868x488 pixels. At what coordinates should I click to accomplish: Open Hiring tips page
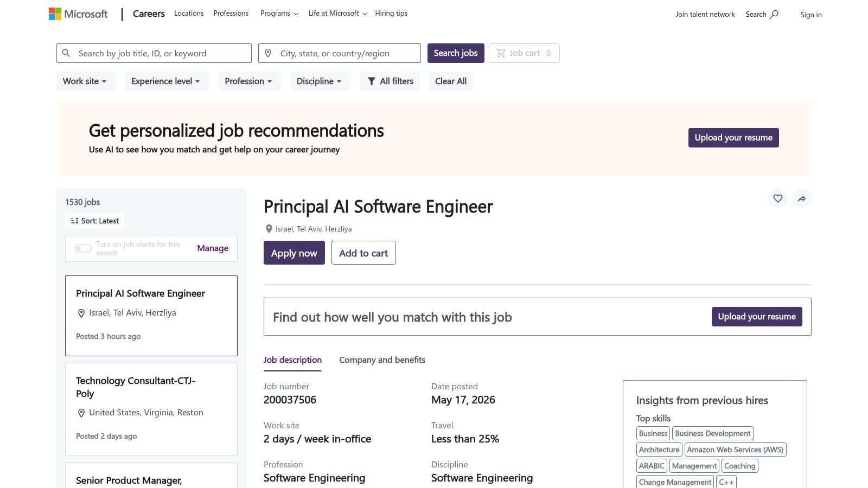point(391,14)
